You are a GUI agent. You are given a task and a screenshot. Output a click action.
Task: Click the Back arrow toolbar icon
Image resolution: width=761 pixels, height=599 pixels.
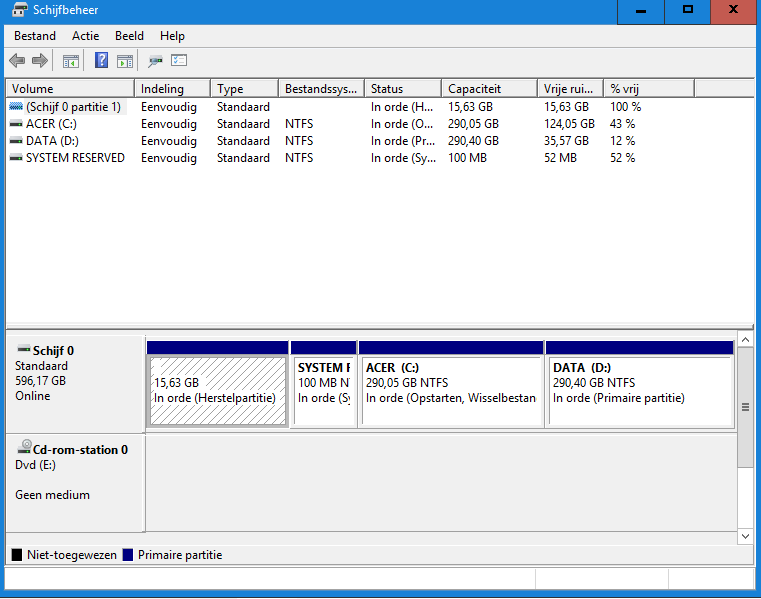pos(17,61)
